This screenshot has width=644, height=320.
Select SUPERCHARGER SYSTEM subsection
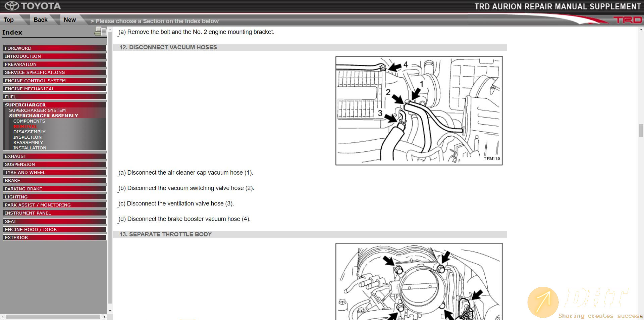(x=37, y=110)
